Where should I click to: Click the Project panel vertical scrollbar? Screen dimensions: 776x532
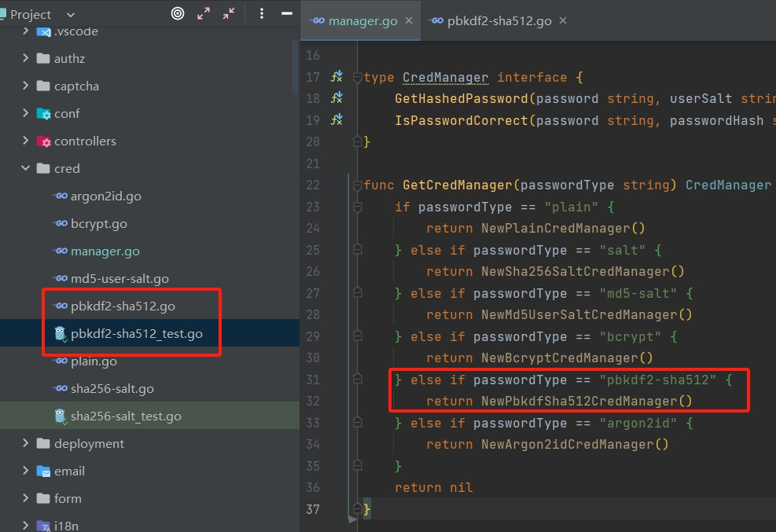click(x=296, y=67)
